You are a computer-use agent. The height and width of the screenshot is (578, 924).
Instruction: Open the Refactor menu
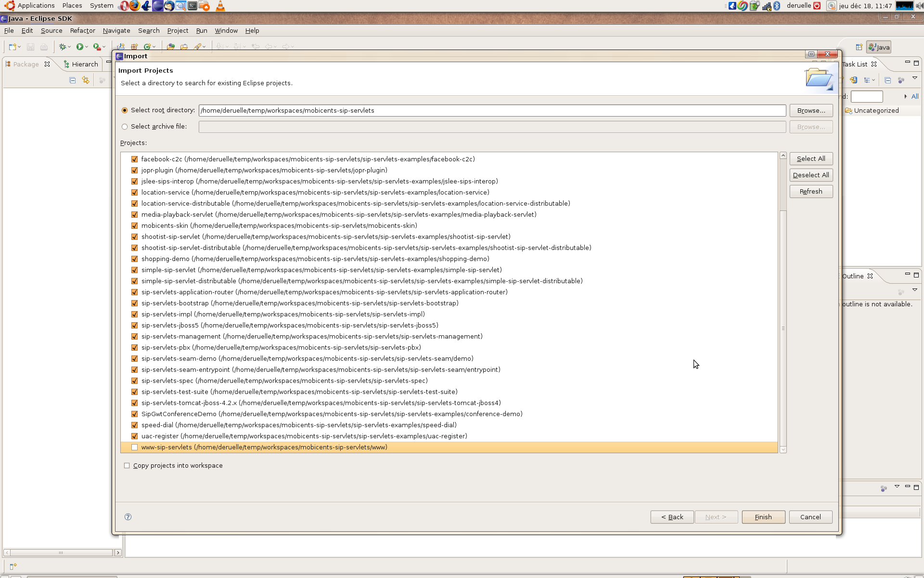tap(82, 30)
